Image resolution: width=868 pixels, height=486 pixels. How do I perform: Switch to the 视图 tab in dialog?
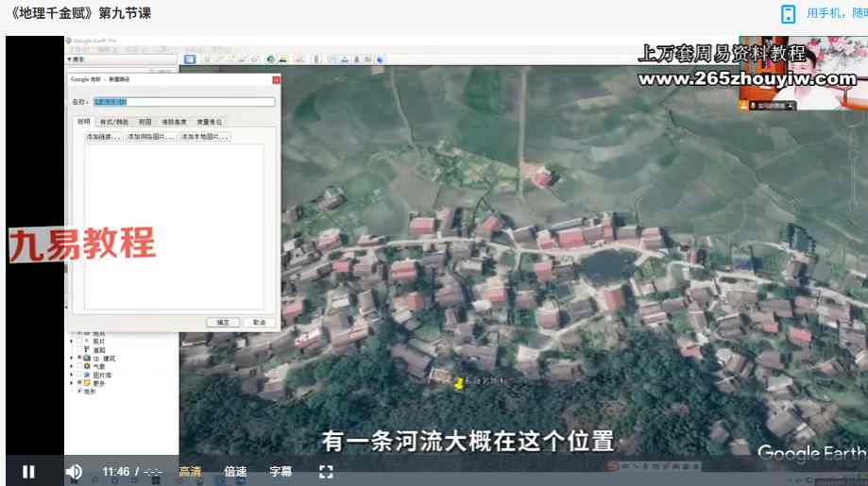(145, 122)
